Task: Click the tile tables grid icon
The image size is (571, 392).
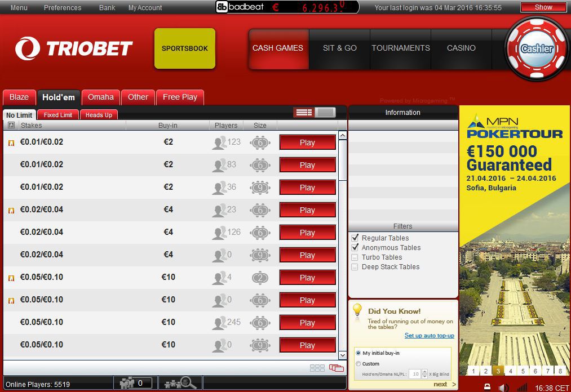Action: 317,368
